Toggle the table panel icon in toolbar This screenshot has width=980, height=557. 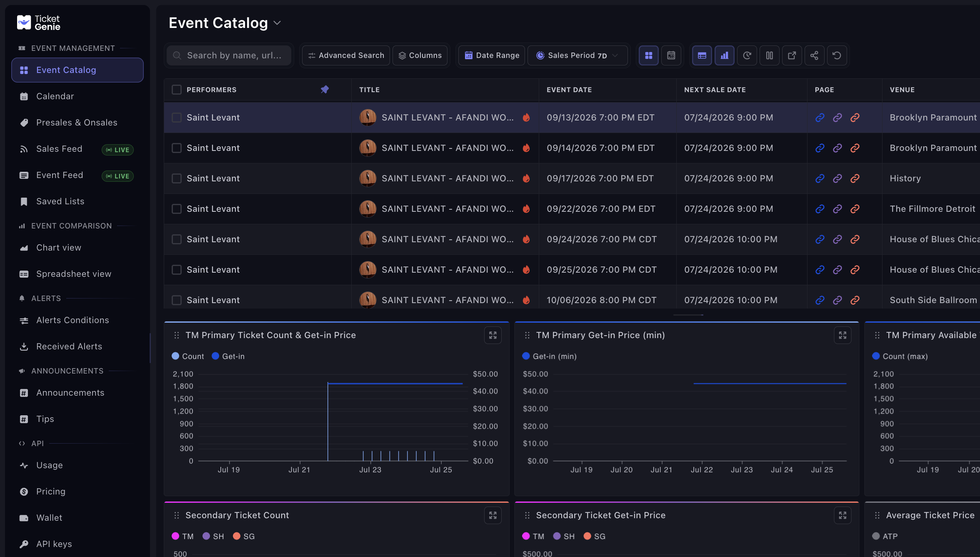702,55
